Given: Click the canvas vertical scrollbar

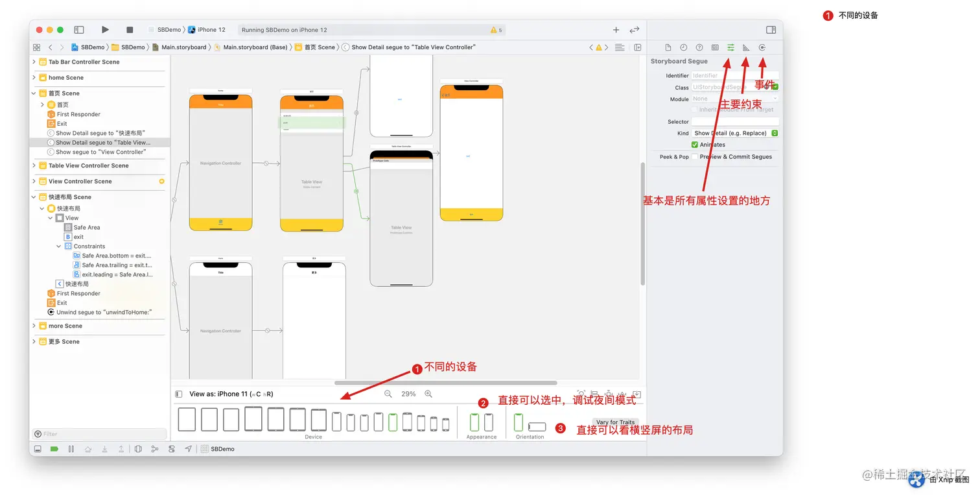Looking at the screenshot, I should pos(642,224).
